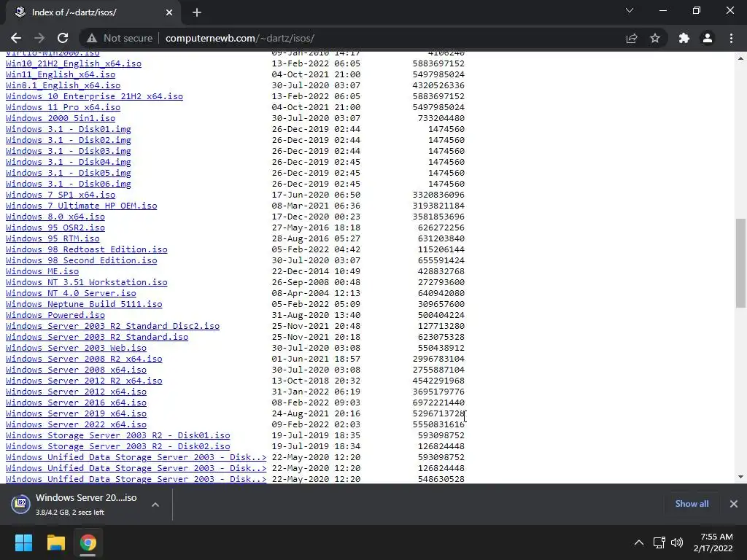Click Windows Server 2003 Web.iso

click(76, 348)
